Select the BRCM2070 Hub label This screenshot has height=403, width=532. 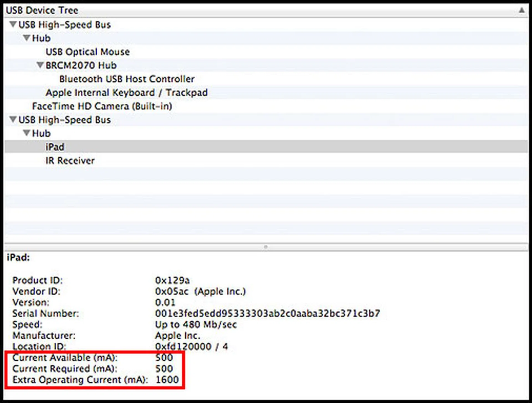coord(81,65)
